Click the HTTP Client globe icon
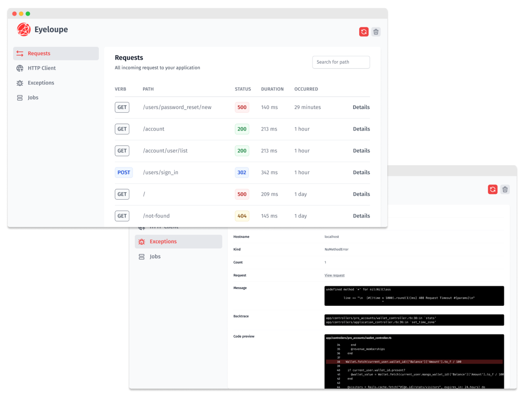The width and height of the screenshot is (532, 402). point(20,68)
